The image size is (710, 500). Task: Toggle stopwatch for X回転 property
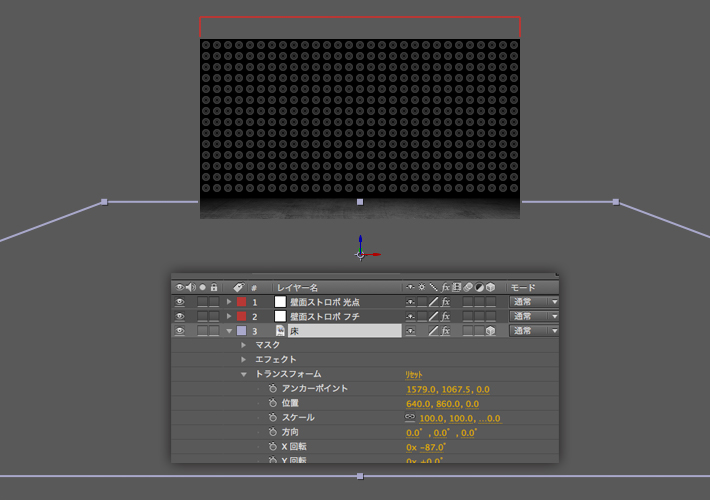272,447
